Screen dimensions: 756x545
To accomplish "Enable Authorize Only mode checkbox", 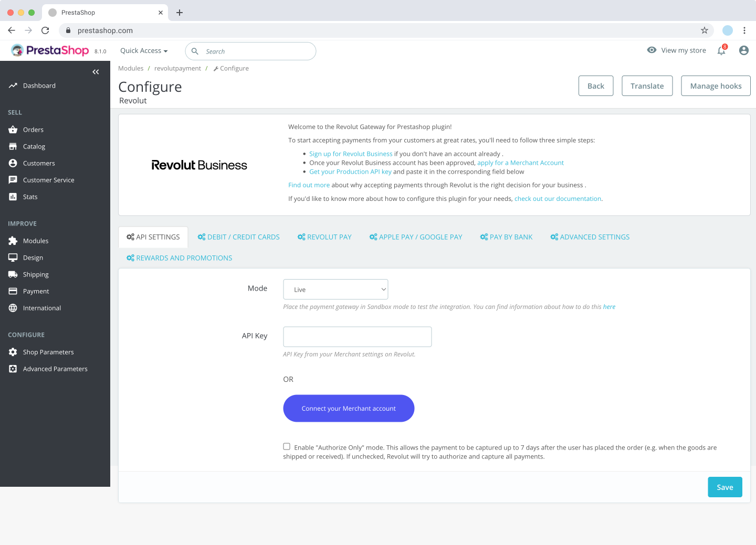I will (287, 446).
